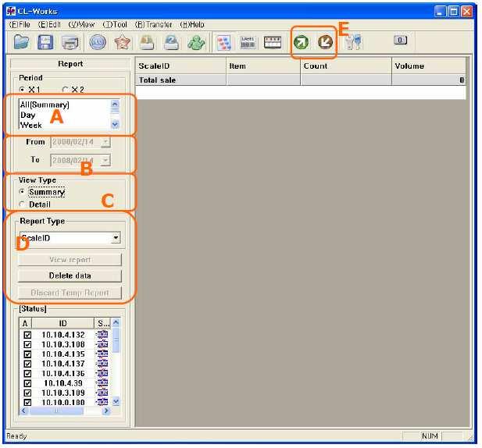Viewport: 482px width, 448px height.
Task: Uncheck scale 10.10.4.135 checkbox
Action: click(27, 354)
